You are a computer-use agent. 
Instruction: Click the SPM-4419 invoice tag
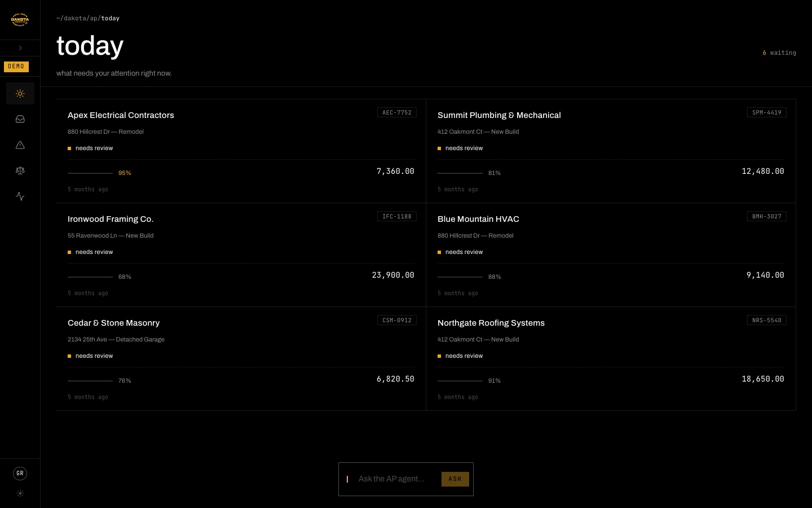click(x=767, y=112)
